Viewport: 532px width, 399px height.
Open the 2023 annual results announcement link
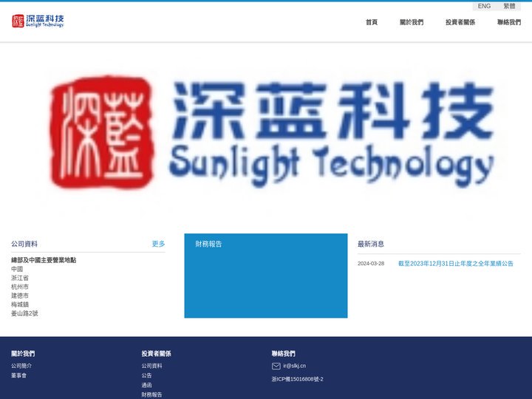coord(456,264)
